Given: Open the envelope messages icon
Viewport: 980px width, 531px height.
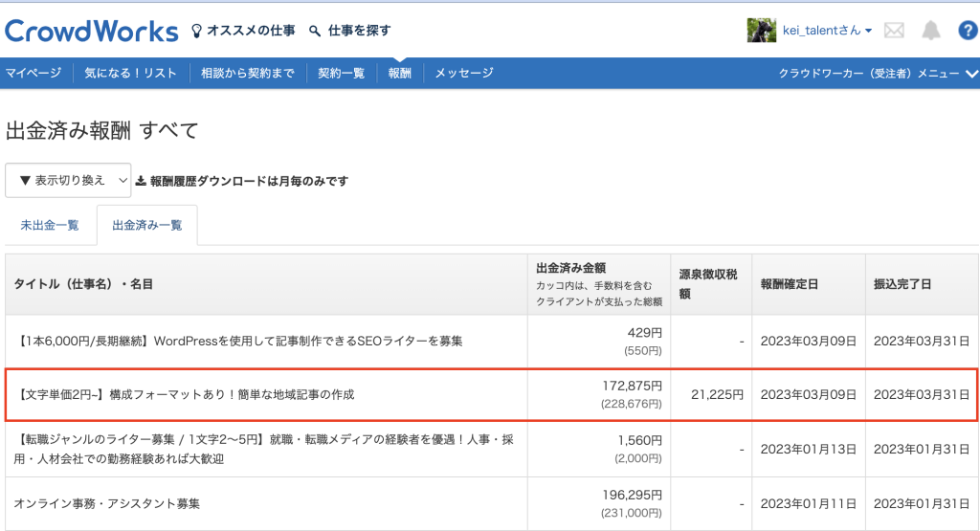Looking at the screenshot, I should pyautogui.click(x=894, y=31).
